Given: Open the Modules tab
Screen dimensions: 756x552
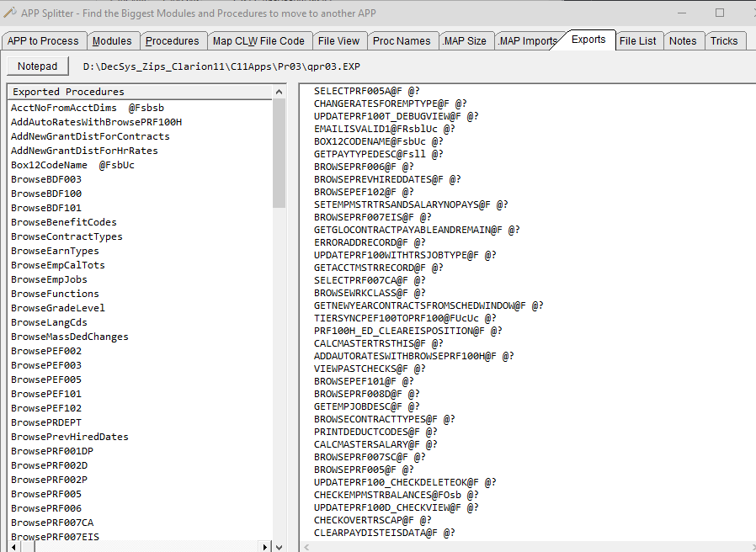Looking at the screenshot, I should (x=112, y=40).
